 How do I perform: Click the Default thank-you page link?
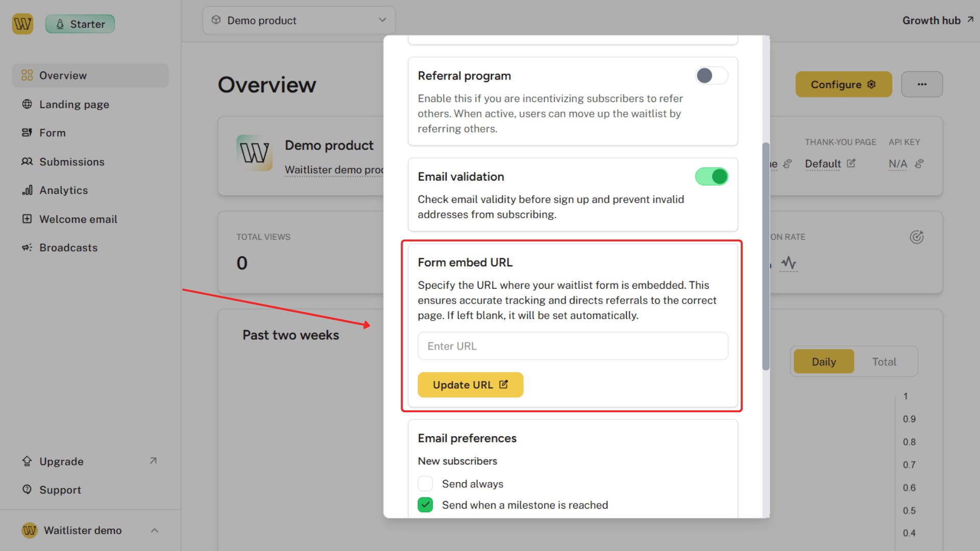[823, 164]
